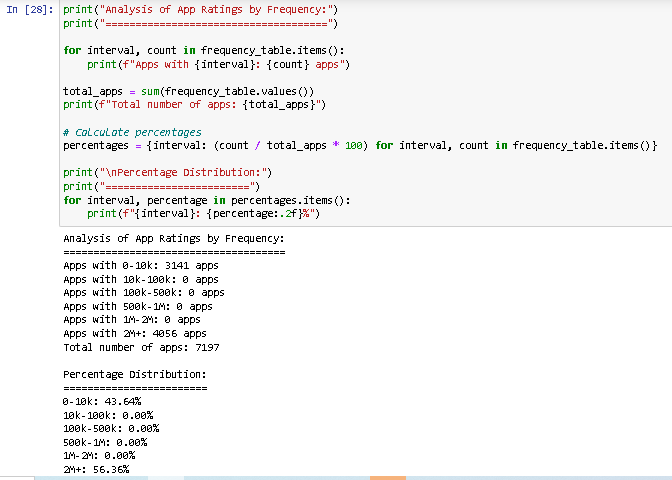Click the code line print("\nPercentage Distribution:")

point(168,172)
